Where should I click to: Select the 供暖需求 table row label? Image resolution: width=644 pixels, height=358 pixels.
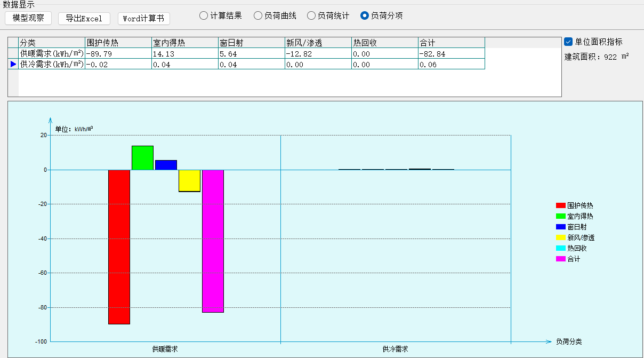(52, 53)
